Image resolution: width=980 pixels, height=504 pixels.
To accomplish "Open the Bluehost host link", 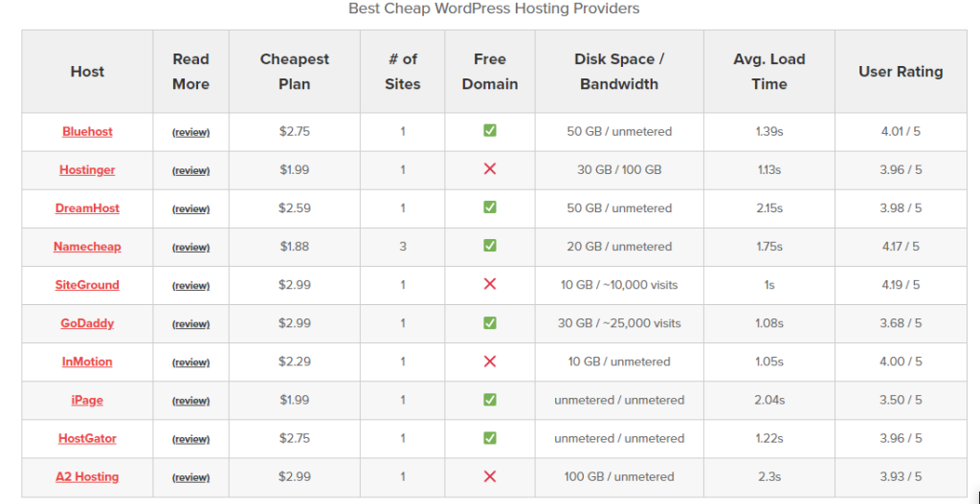I will [x=87, y=132].
